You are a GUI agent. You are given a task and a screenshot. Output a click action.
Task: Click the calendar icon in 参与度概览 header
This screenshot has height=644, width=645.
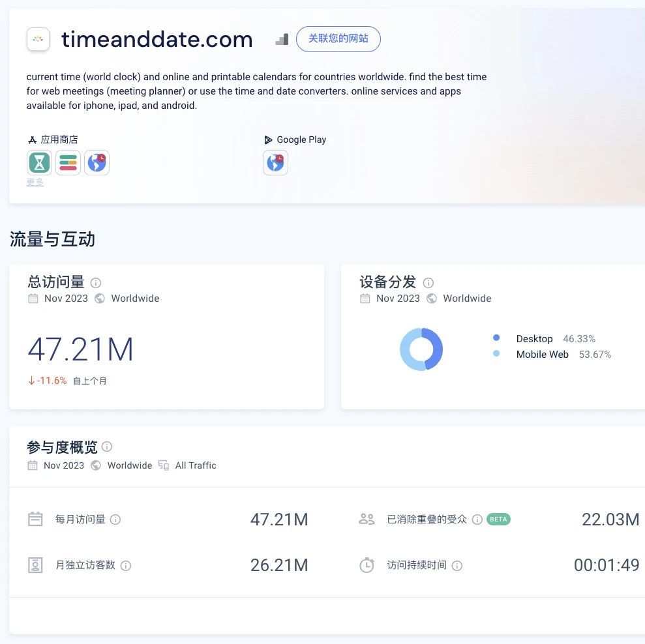pyautogui.click(x=33, y=465)
